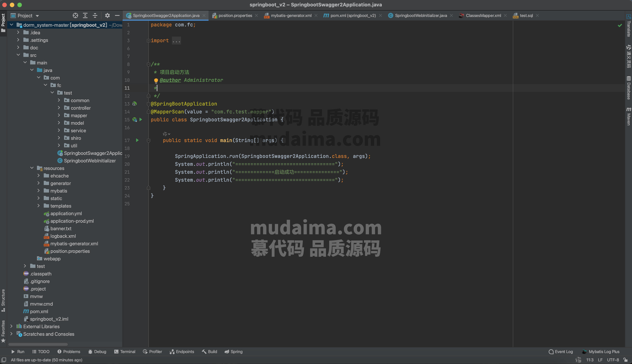The image size is (632, 364).
Task: Hide the Project tool window
Action: click(117, 15)
